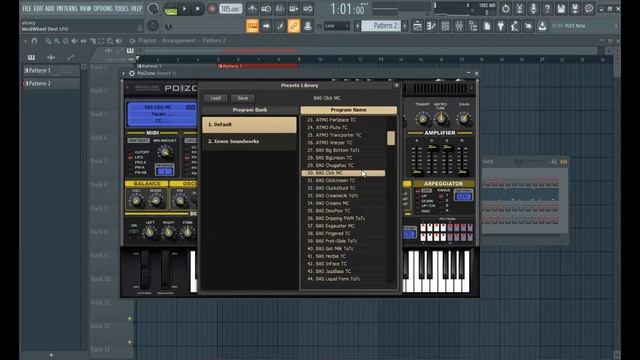Open the Playlist view icon
Image resolution: width=640 pixels, height=360 pixels.
(418, 26)
